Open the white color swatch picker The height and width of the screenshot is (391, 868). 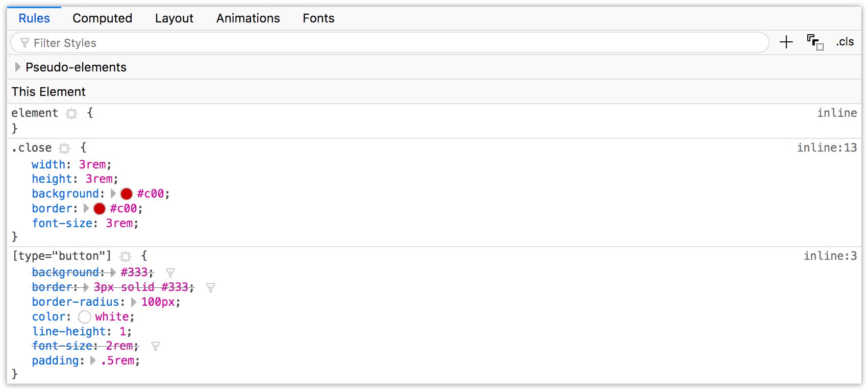click(x=85, y=317)
